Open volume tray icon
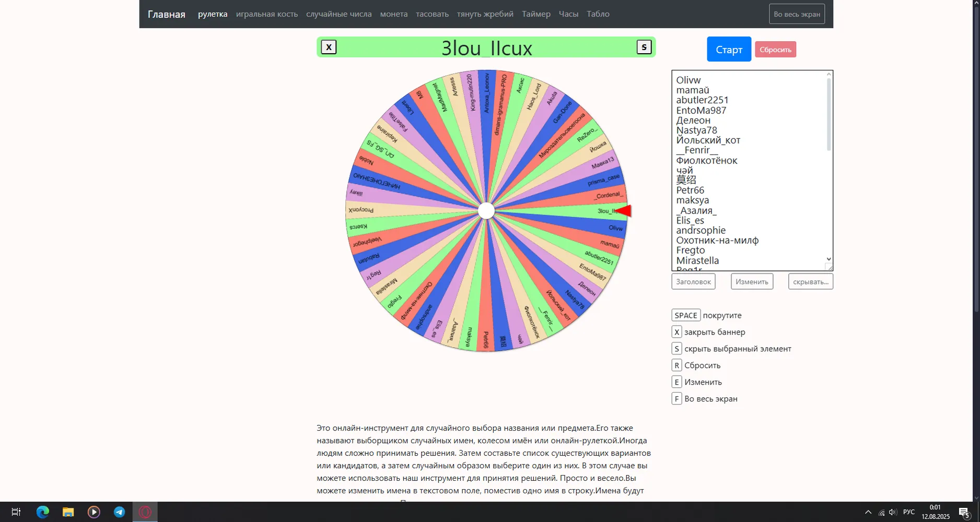The width and height of the screenshot is (980, 522). tap(893, 512)
